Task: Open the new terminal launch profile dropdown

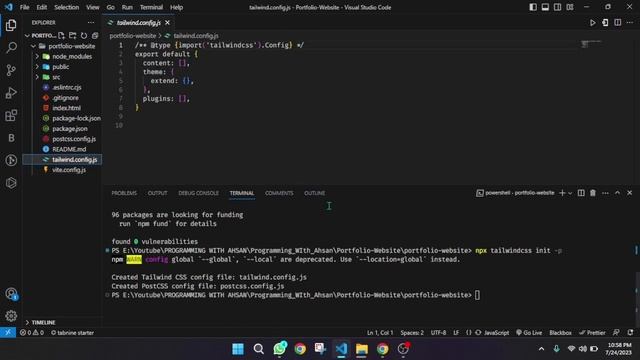Action: pos(570,193)
